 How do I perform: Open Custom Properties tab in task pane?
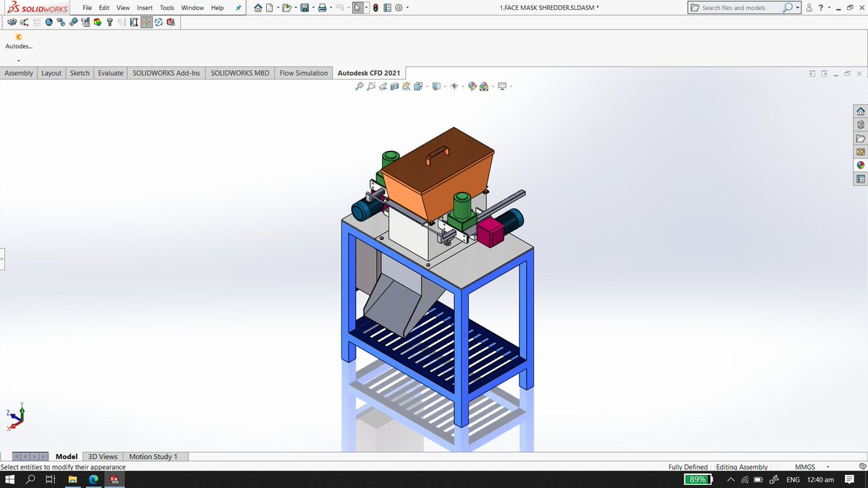[x=861, y=179]
